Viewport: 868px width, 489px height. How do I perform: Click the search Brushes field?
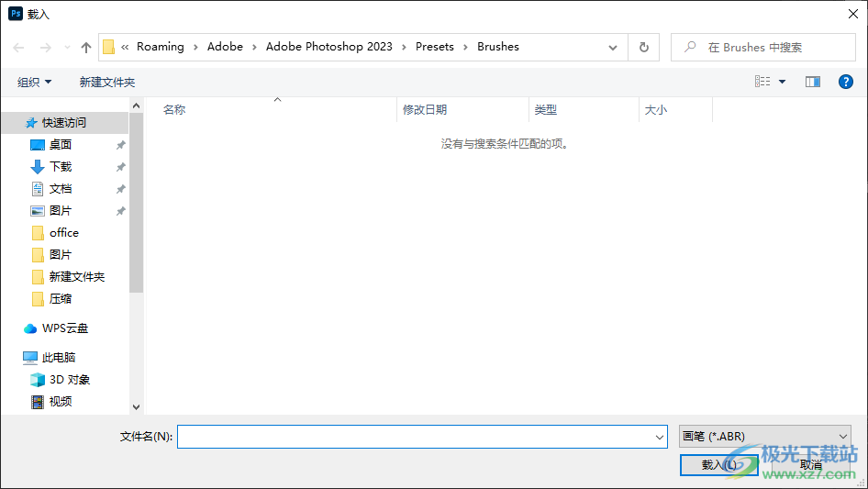click(x=763, y=48)
